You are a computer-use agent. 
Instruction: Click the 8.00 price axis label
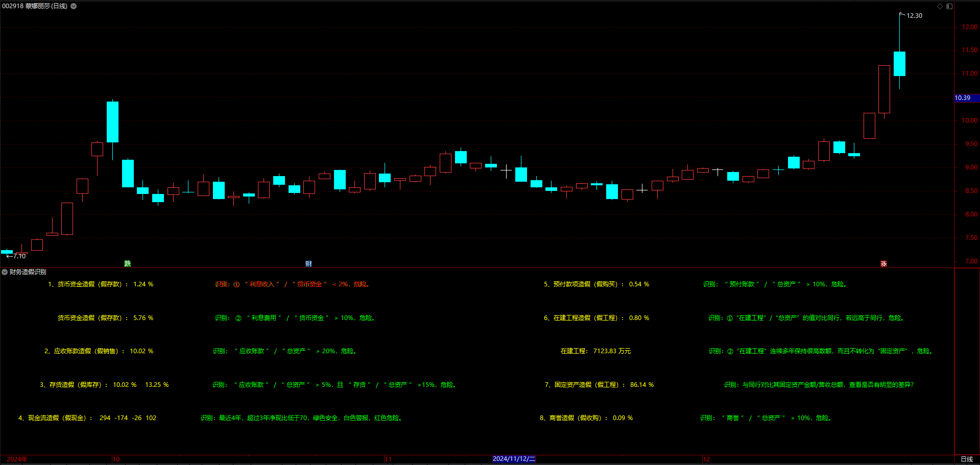pyautogui.click(x=971, y=214)
